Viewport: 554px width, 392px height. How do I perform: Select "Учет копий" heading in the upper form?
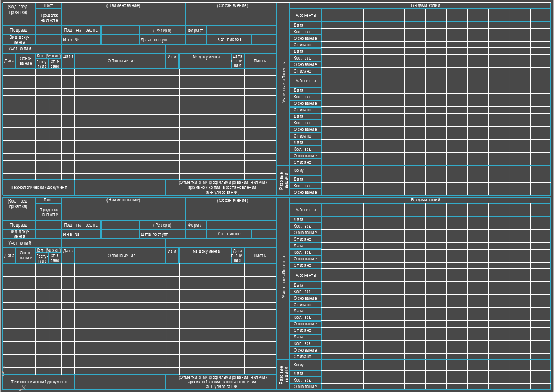click(19, 49)
